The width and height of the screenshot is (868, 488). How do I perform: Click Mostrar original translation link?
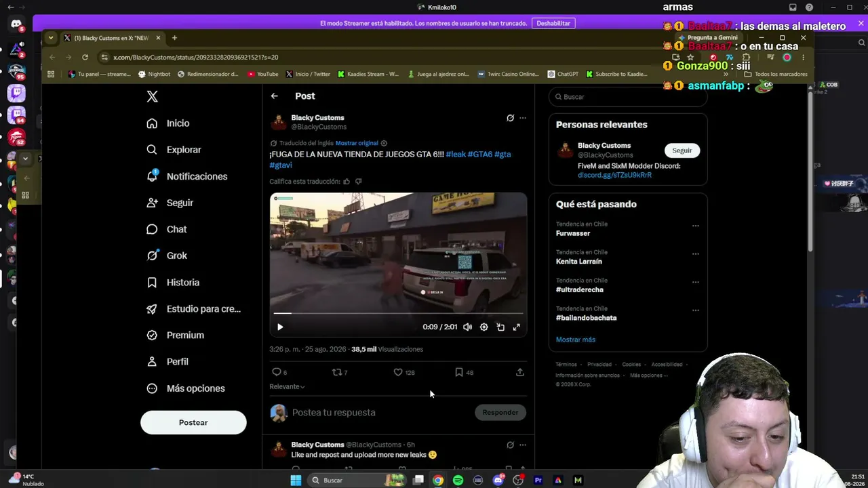(357, 143)
